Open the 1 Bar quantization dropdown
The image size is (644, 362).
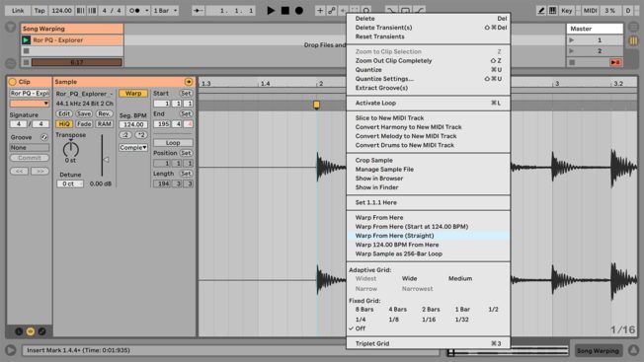pos(165,11)
